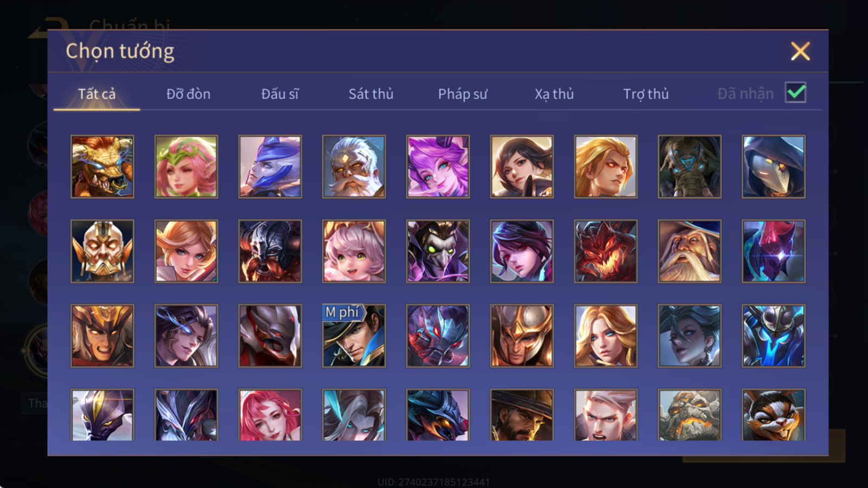
Task: Close the 'Chọn tướng' dialog
Action: coord(800,51)
